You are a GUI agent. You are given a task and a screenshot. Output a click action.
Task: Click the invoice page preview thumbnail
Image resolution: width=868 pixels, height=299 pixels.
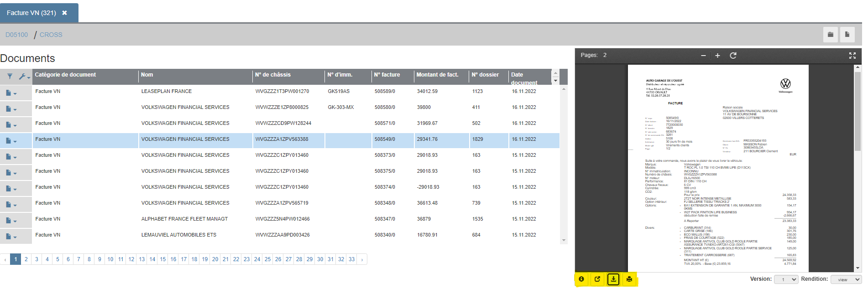[718, 168]
